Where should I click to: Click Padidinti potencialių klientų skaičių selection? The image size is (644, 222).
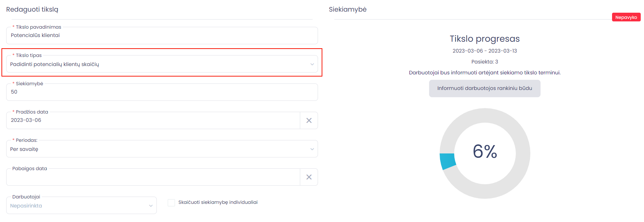point(54,64)
